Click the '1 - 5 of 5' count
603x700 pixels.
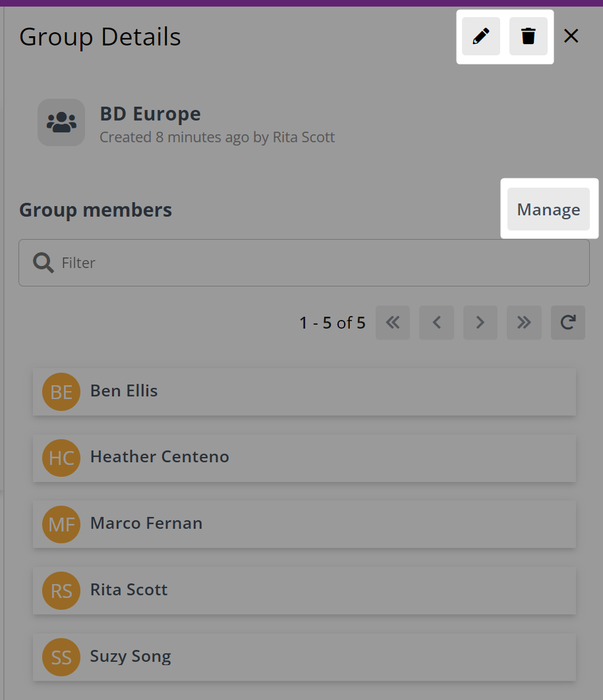click(332, 322)
